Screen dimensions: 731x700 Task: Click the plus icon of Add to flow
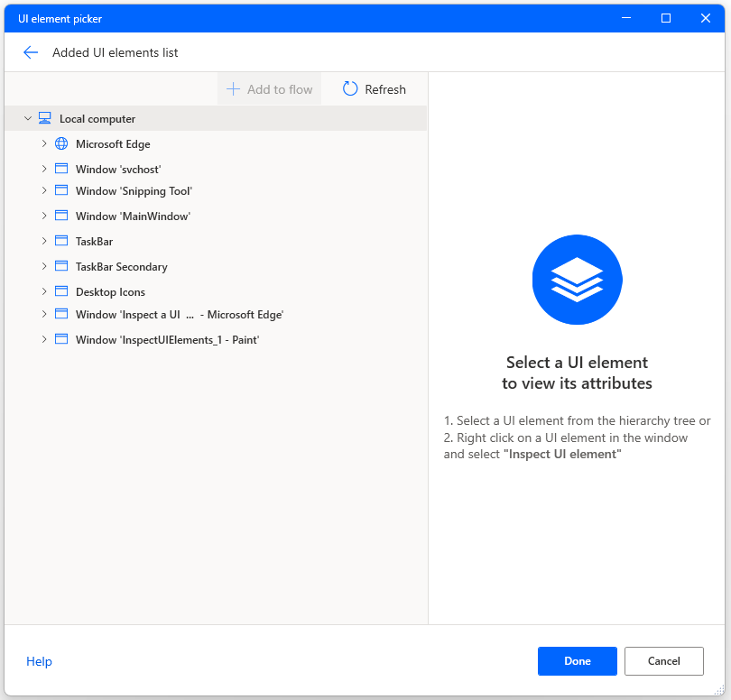(x=233, y=89)
